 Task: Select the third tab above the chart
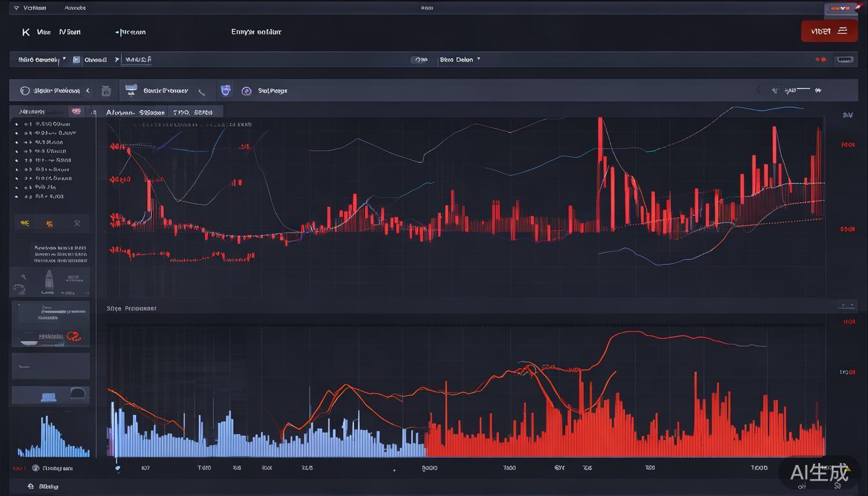[x=192, y=112]
